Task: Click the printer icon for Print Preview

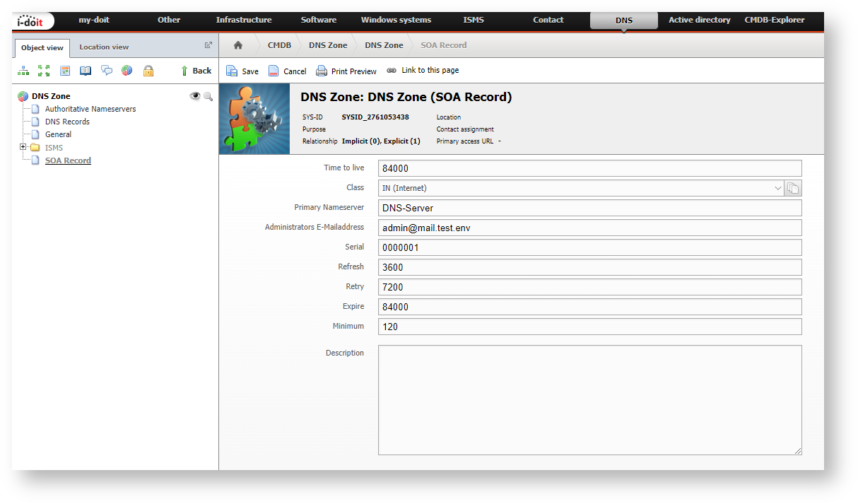Action: click(x=322, y=71)
